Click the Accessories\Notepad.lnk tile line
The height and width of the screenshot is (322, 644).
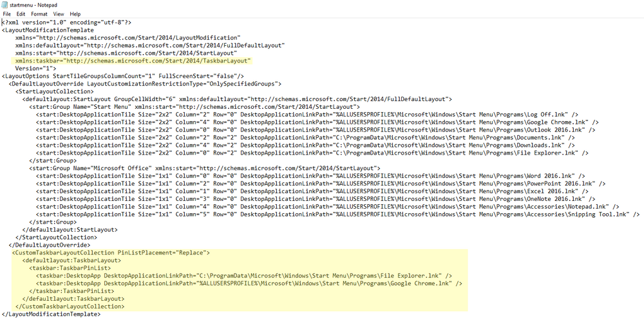click(x=327, y=207)
